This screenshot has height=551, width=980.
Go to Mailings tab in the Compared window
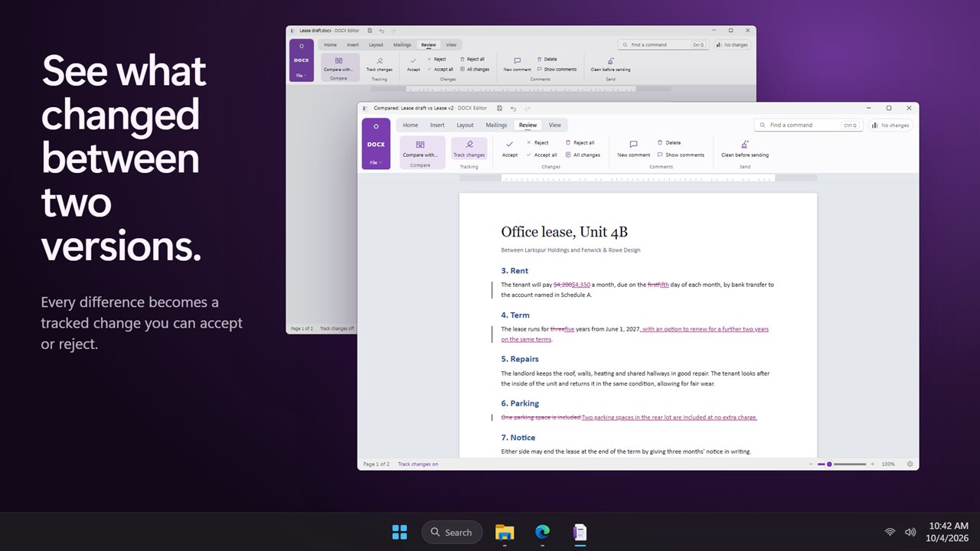496,125
